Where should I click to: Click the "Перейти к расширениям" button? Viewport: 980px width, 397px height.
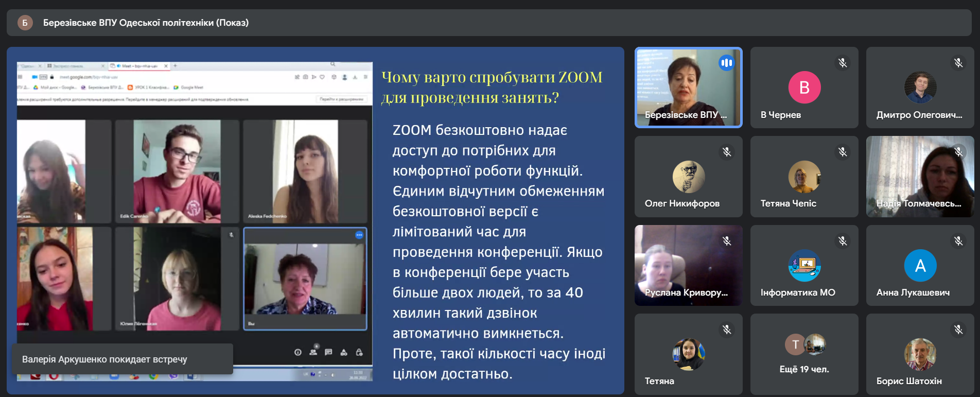click(x=341, y=99)
